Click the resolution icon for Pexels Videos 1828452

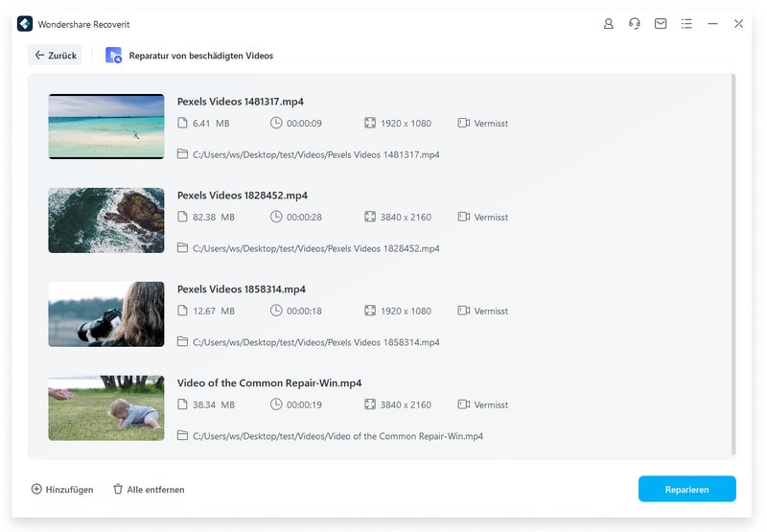370,217
